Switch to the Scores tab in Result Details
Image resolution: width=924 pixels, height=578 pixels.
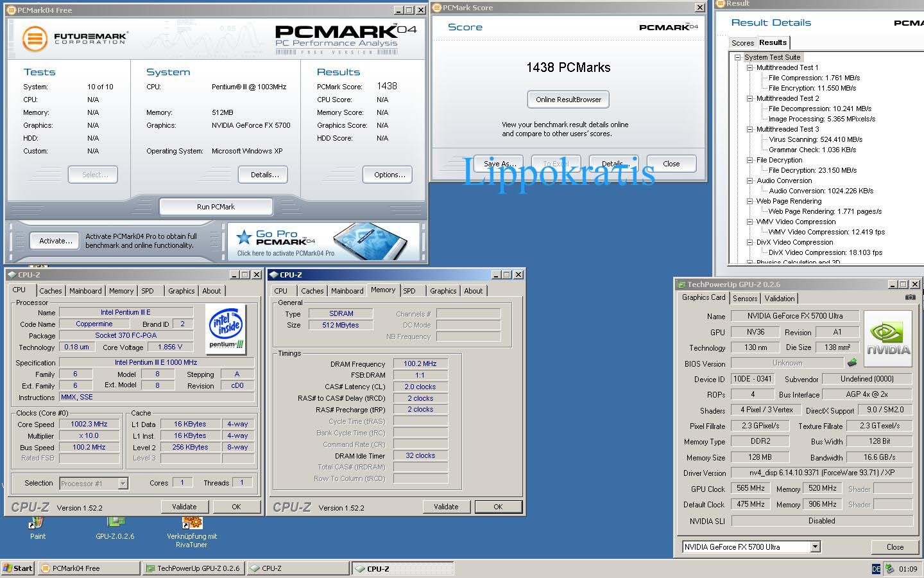point(742,43)
